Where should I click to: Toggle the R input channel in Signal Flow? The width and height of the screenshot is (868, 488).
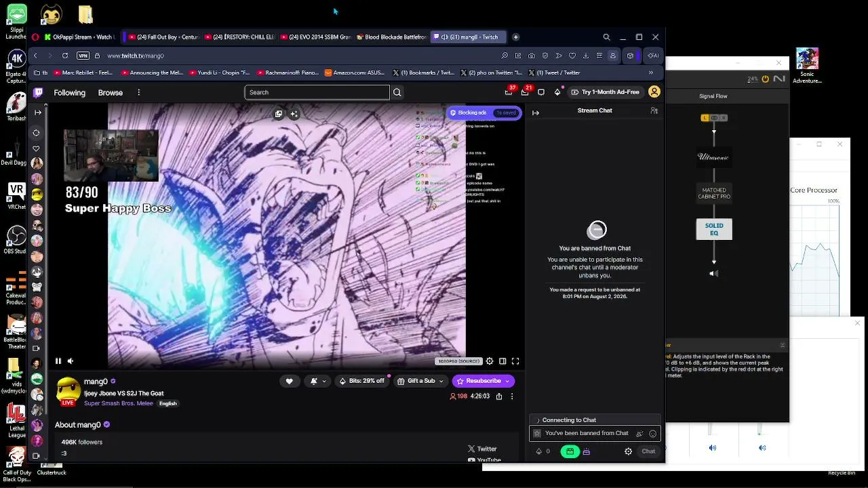tap(724, 118)
